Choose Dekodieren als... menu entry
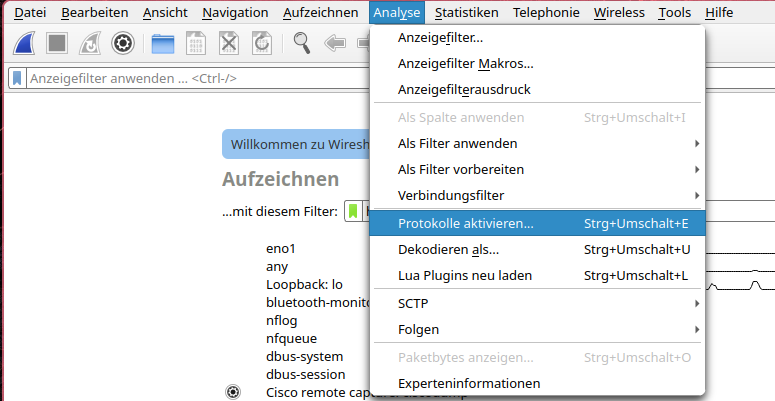The image size is (775, 401). (x=537, y=250)
